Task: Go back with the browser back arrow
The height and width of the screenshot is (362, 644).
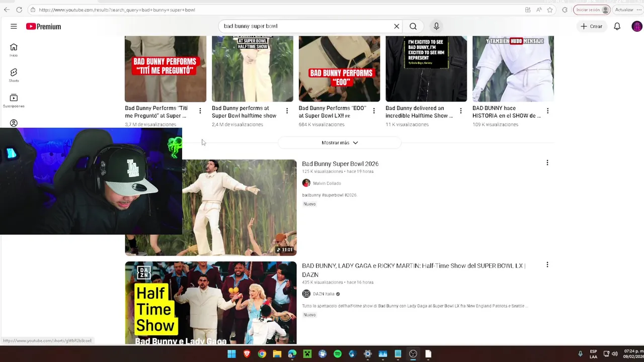Action: 7,10
